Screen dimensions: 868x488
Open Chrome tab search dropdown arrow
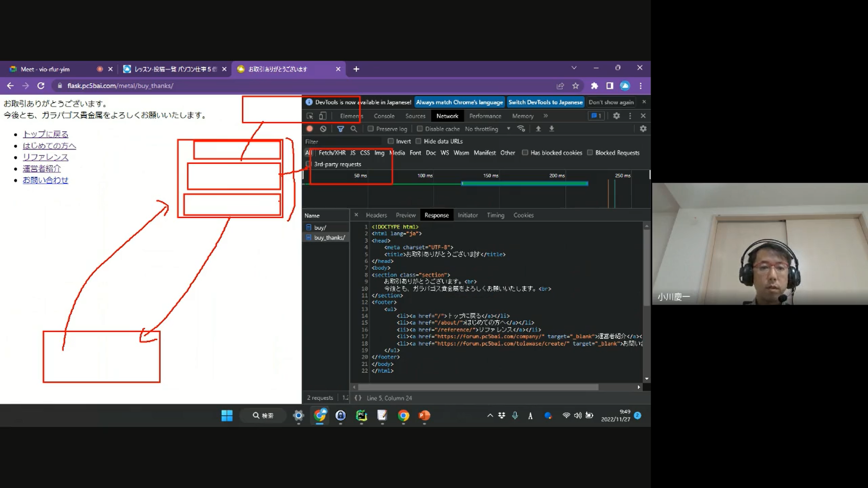click(x=574, y=68)
